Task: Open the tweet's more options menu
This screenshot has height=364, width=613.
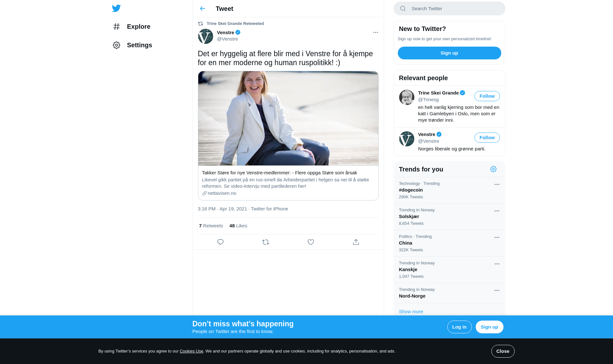Action: coord(375,33)
